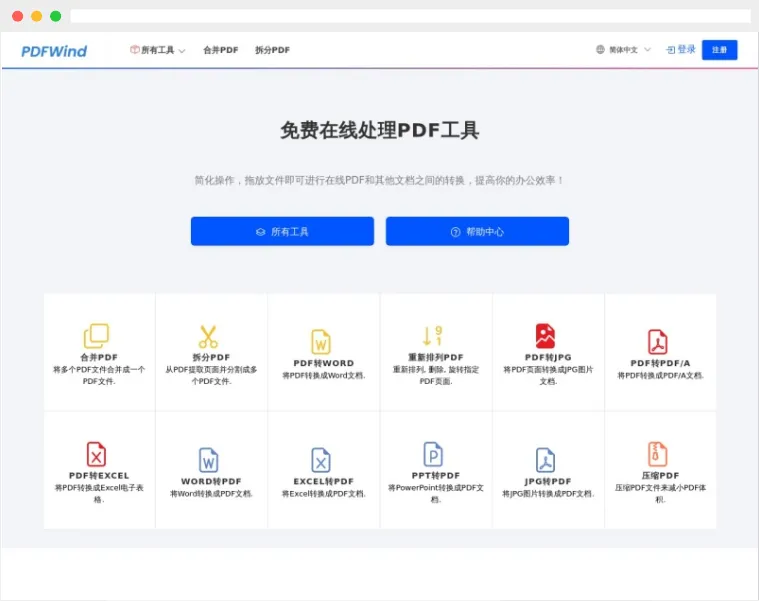Open the WORD转PDF card title
This screenshot has height=601, width=759.
click(x=211, y=481)
